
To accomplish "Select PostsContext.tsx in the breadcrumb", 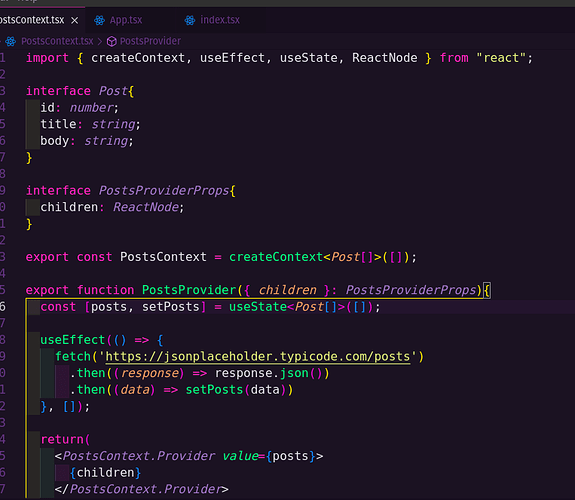I will pos(57,41).
